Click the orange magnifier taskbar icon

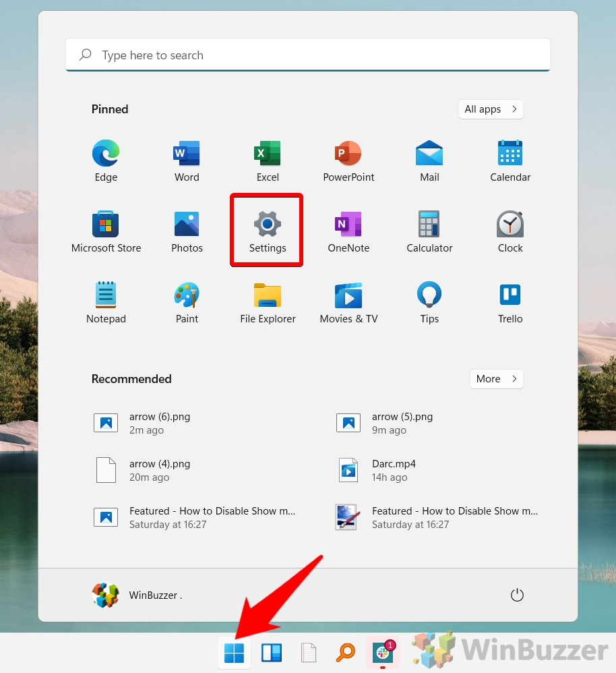coord(346,652)
